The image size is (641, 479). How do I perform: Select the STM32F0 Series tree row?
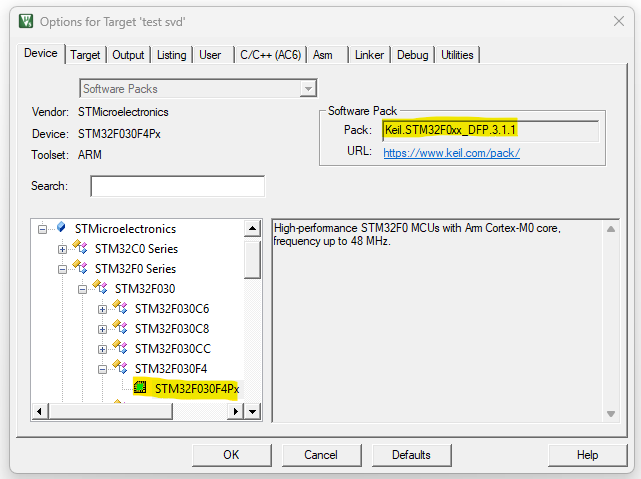click(135, 269)
